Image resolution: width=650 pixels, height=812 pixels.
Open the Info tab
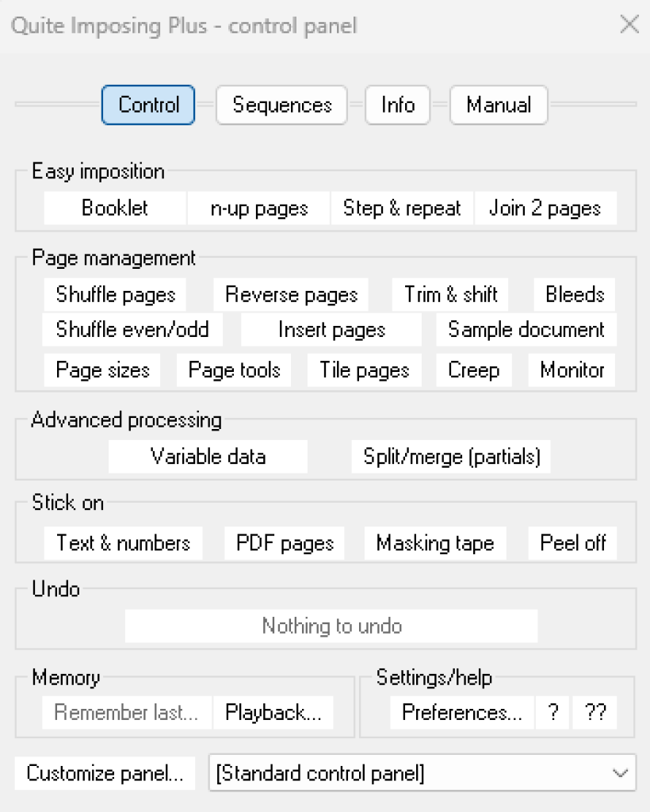[x=397, y=105]
